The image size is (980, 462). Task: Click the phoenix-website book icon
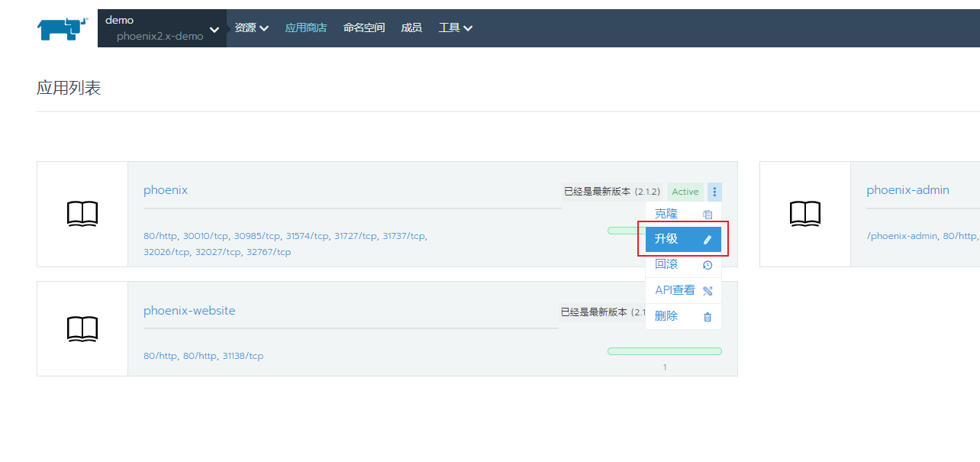point(82,328)
